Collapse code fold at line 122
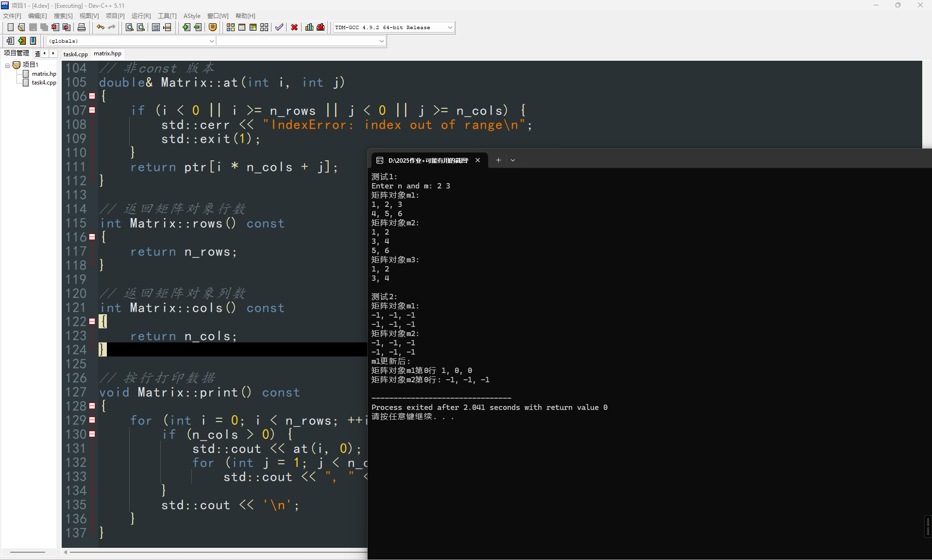The width and height of the screenshot is (932, 560). (x=92, y=322)
